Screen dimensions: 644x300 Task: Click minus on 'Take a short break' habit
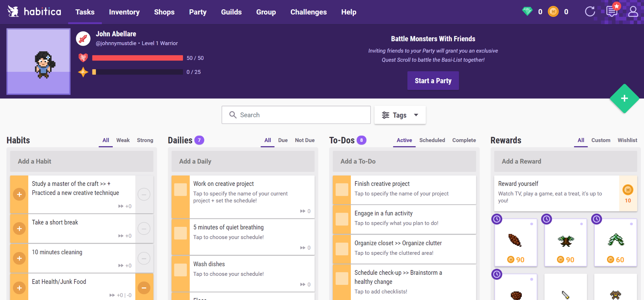144,228
